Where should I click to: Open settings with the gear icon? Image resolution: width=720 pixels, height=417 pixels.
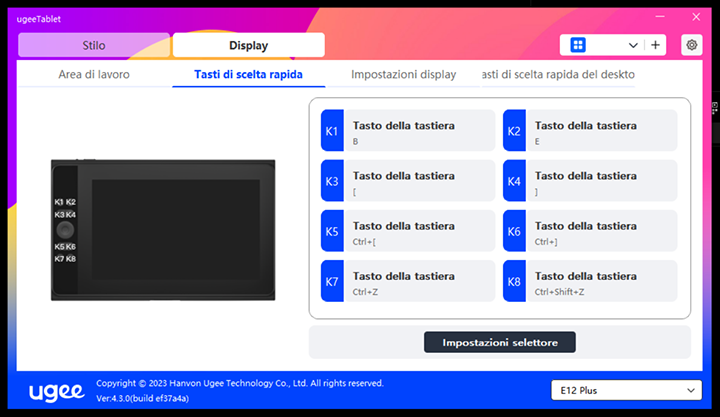[691, 45]
